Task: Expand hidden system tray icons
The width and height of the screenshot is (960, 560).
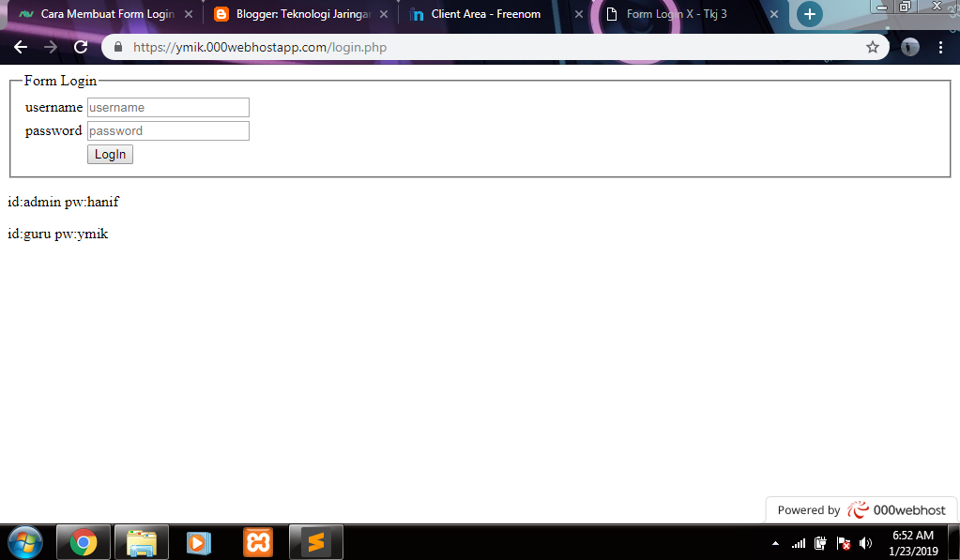Action: [775, 542]
